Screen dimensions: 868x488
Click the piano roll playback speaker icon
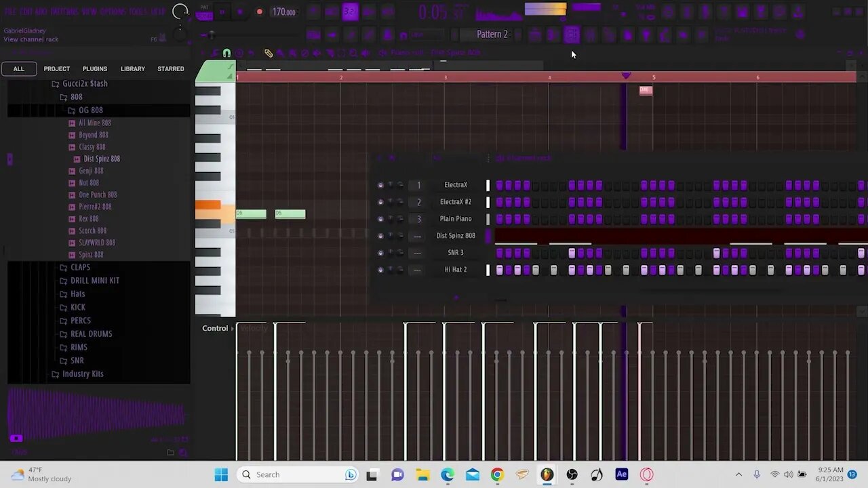(x=366, y=53)
